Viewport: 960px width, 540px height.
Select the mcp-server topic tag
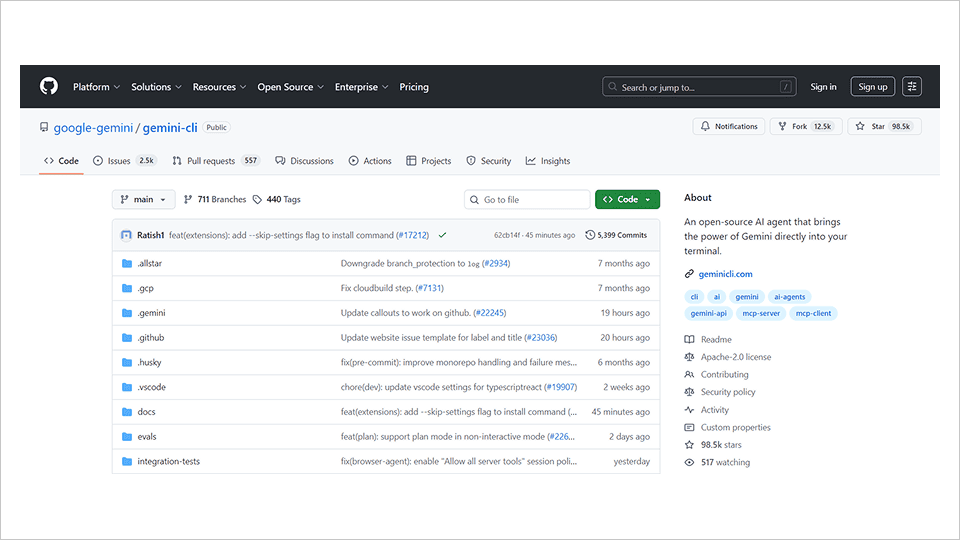pyautogui.click(x=761, y=313)
